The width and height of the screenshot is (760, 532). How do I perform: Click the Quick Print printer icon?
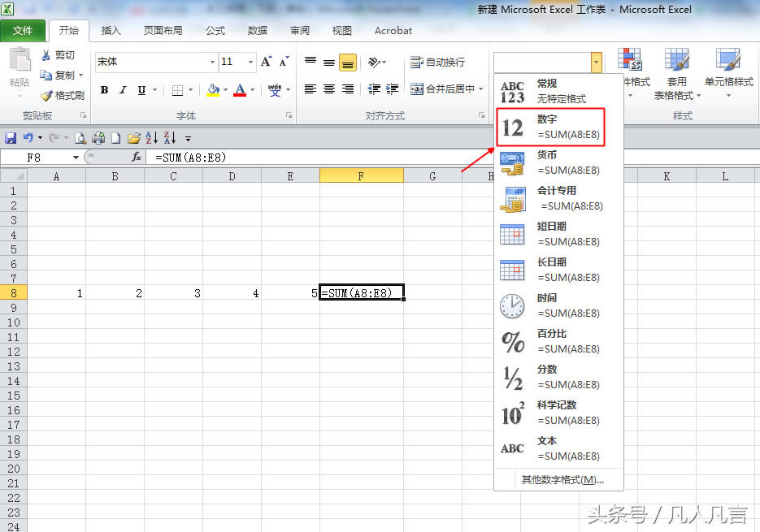click(x=98, y=138)
